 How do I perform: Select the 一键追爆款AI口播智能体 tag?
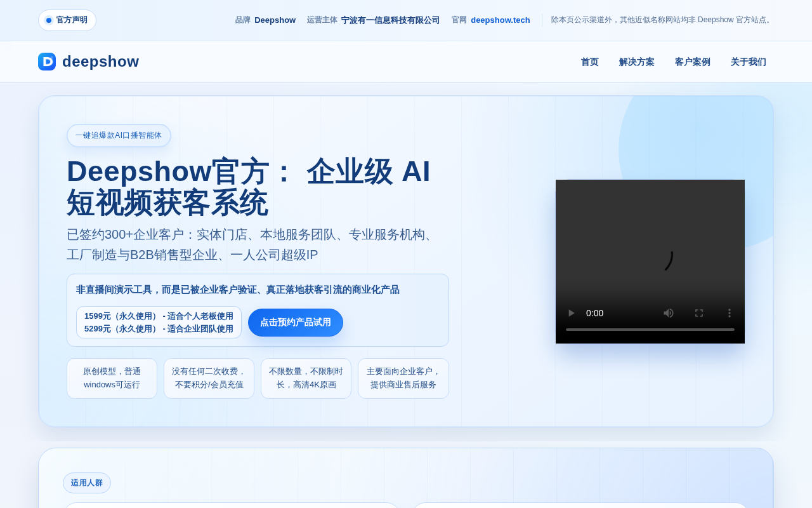click(119, 135)
